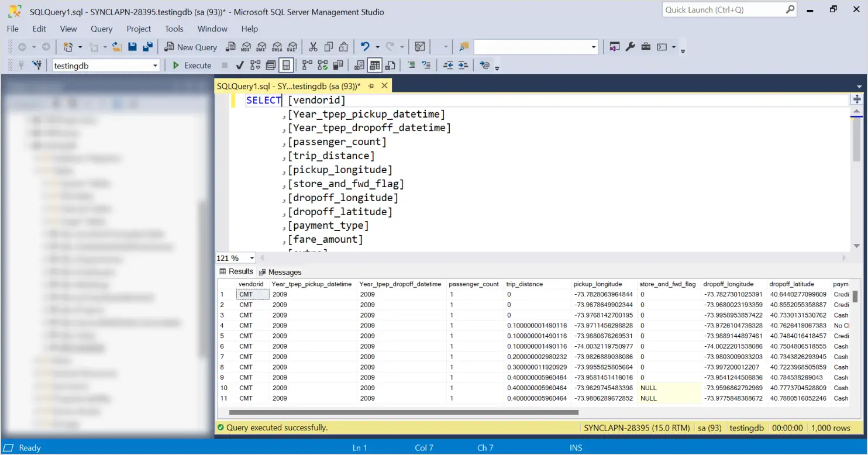Expand the Undo history dropdown arrow

pos(377,47)
